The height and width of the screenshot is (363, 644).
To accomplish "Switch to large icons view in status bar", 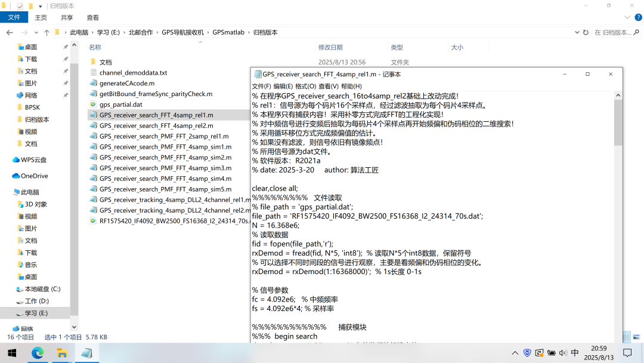I will pos(636,337).
